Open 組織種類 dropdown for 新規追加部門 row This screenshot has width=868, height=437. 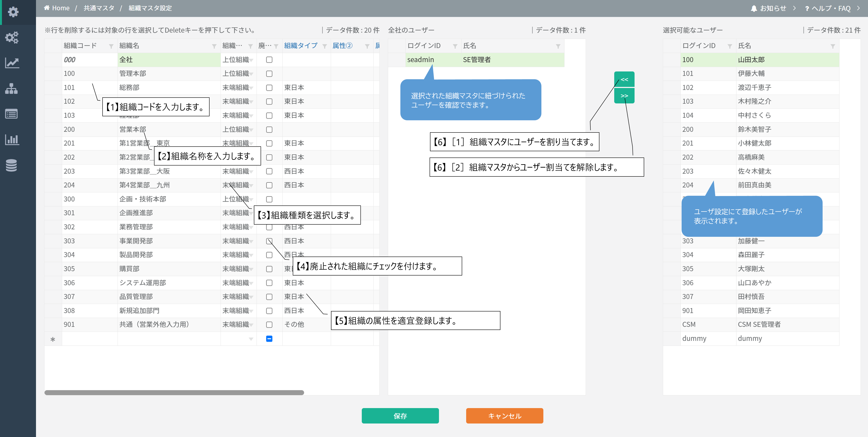tap(251, 311)
